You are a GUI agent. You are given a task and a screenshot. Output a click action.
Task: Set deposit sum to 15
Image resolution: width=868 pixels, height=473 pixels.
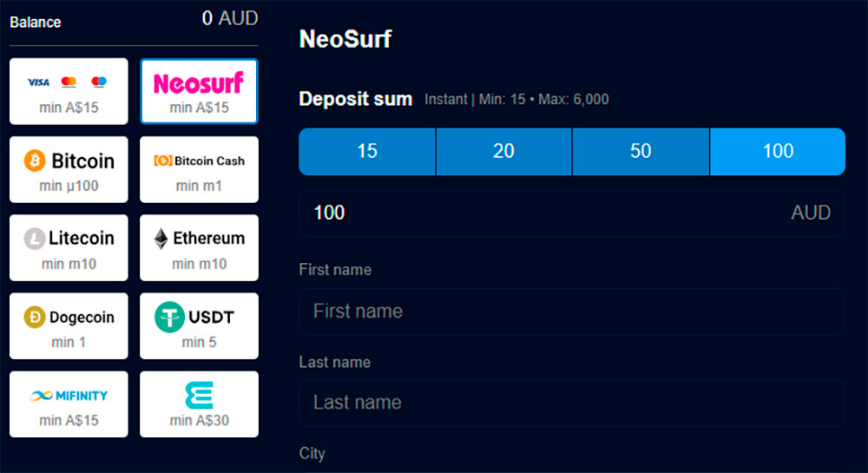click(367, 151)
